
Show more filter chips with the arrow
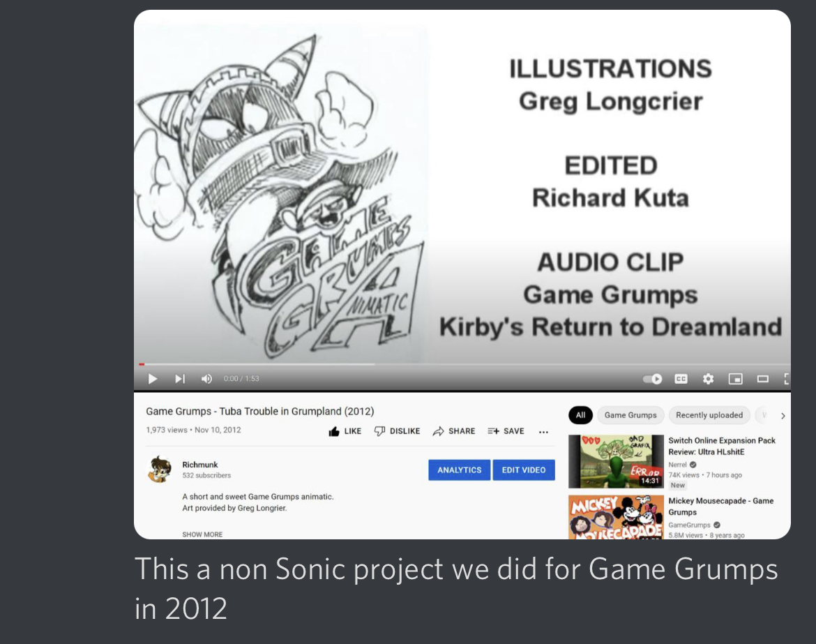coord(783,415)
